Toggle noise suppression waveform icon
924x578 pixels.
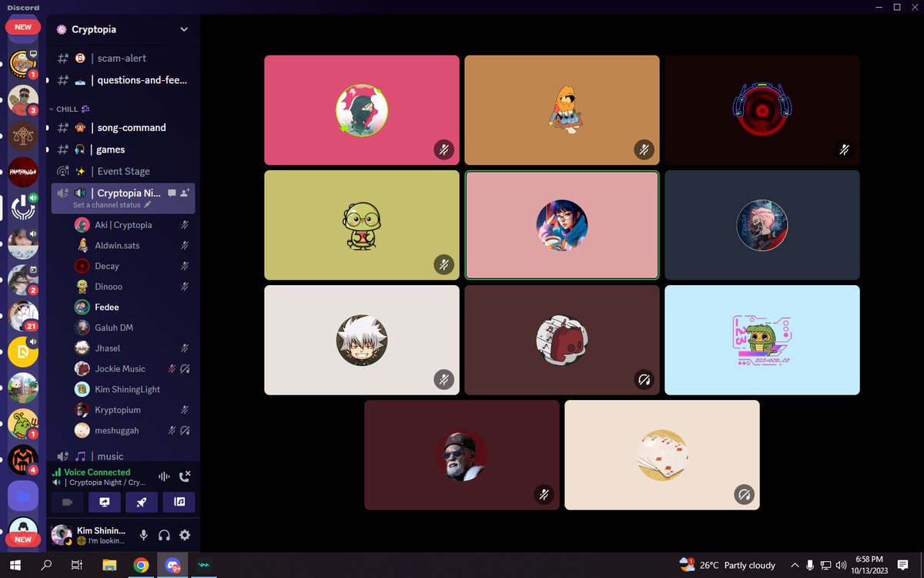[x=163, y=477]
